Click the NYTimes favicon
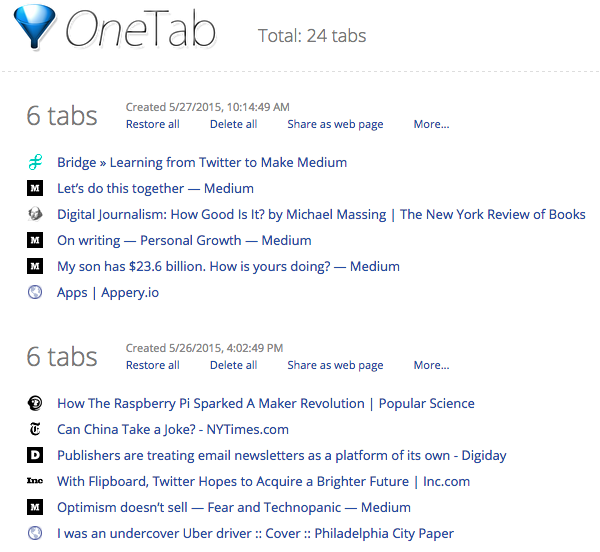This screenshot has width=600, height=552. click(35, 429)
